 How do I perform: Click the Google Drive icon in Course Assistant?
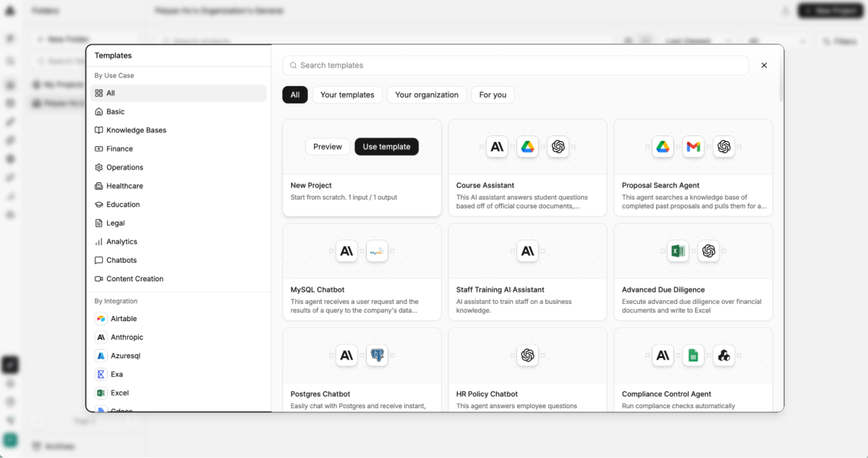527,147
